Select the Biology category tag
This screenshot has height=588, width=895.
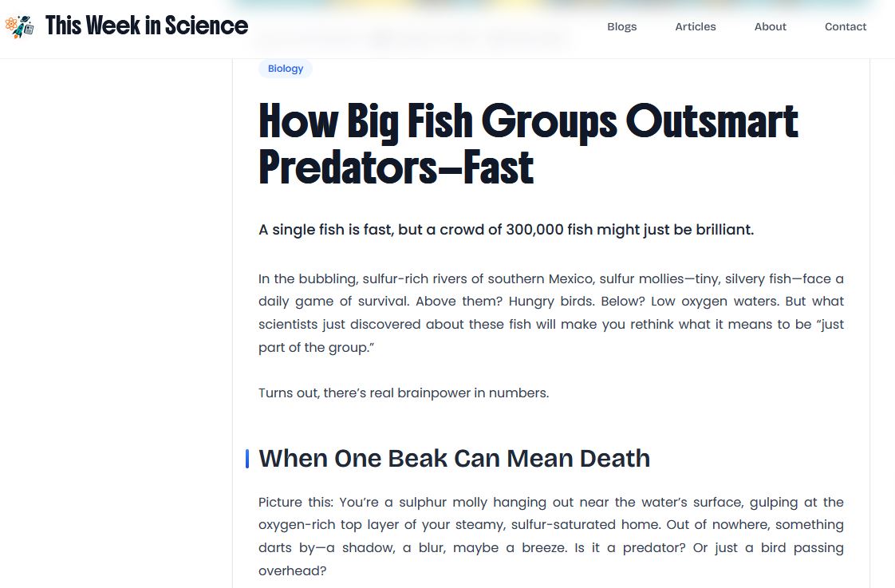pos(285,69)
